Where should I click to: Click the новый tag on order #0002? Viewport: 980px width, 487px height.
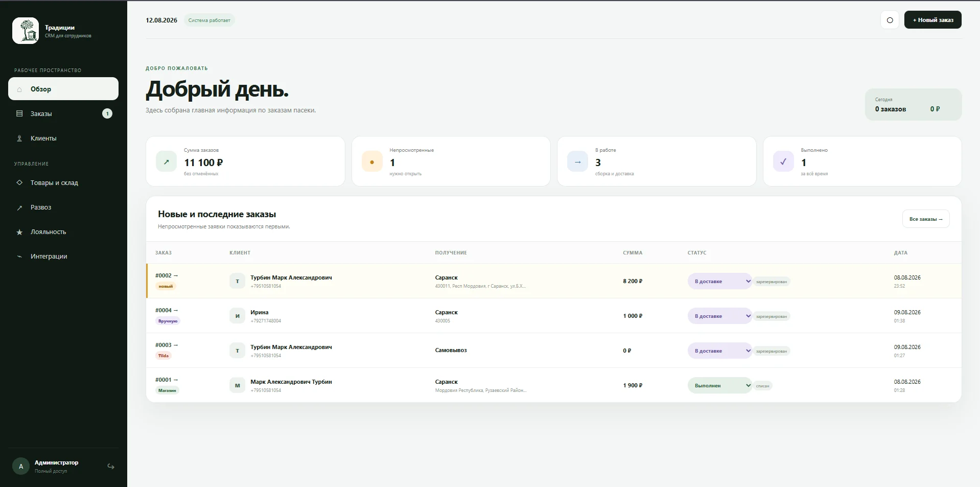click(x=166, y=286)
